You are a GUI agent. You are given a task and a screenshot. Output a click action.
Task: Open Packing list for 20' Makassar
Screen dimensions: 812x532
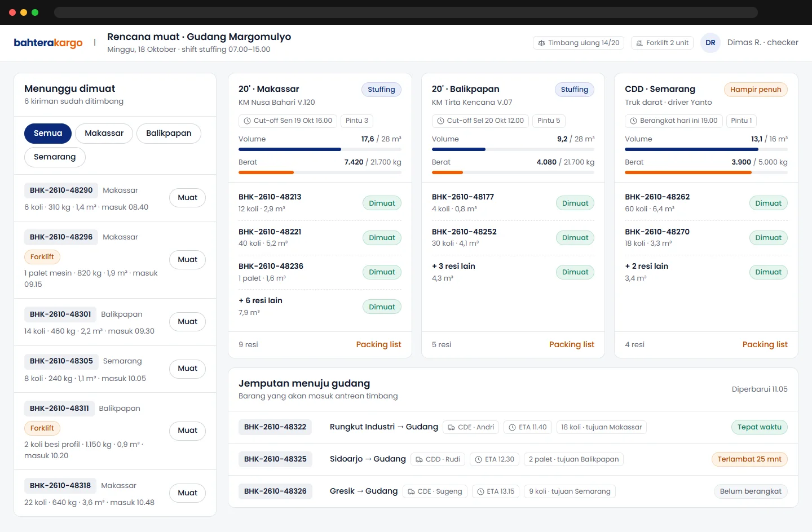(x=378, y=344)
